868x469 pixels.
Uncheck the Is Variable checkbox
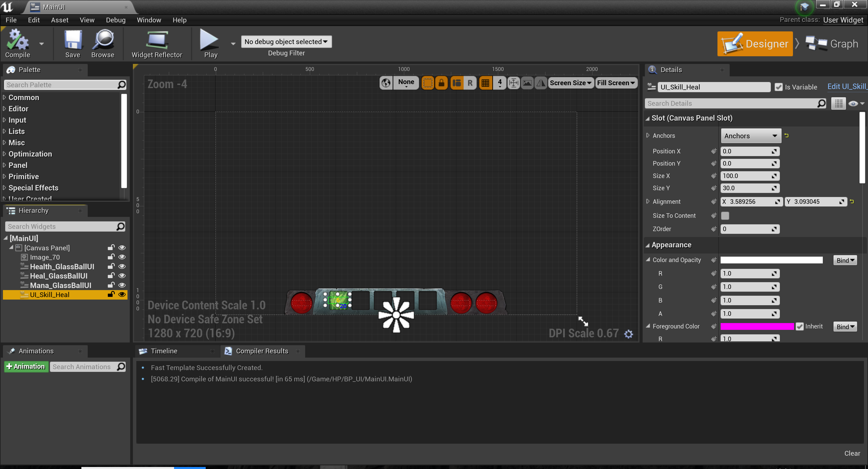[x=778, y=87]
